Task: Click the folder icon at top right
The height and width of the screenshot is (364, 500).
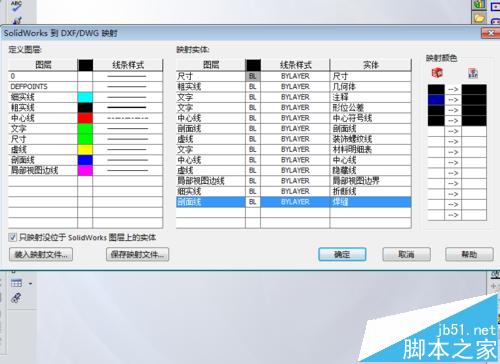Action: click(x=479, y=18)
